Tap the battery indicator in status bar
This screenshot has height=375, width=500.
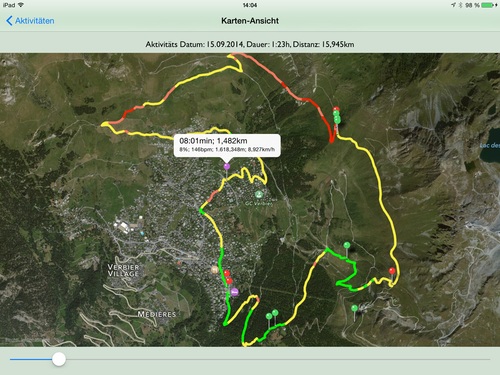point(487,5)
